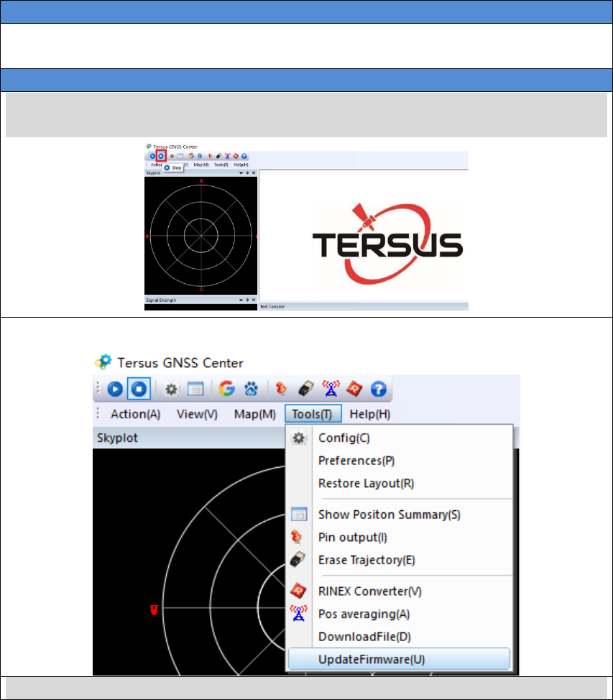Click the antenna icon in the small Tersus-logo window
Screen dimensions: 613x700
(227, 156)
